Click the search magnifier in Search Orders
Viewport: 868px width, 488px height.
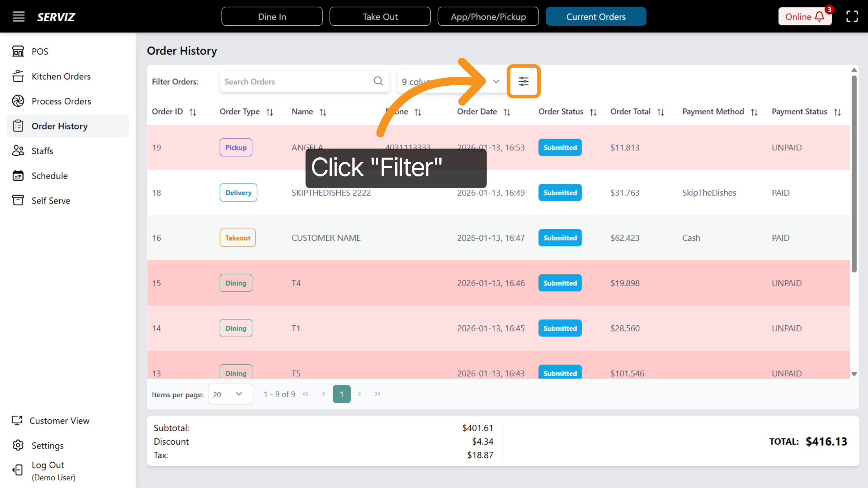(x=378, y=81)
